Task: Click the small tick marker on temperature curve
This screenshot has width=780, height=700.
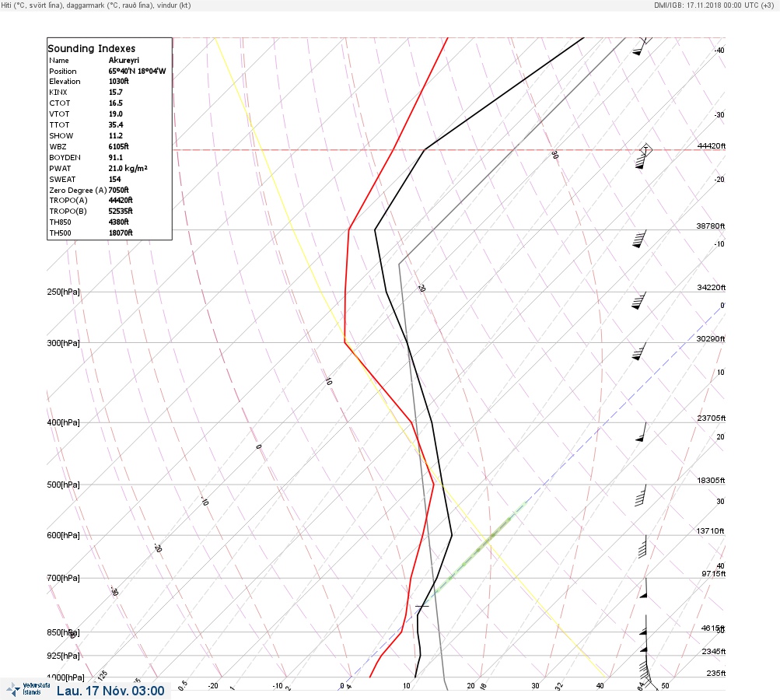Action: click(x=421, y=606)
